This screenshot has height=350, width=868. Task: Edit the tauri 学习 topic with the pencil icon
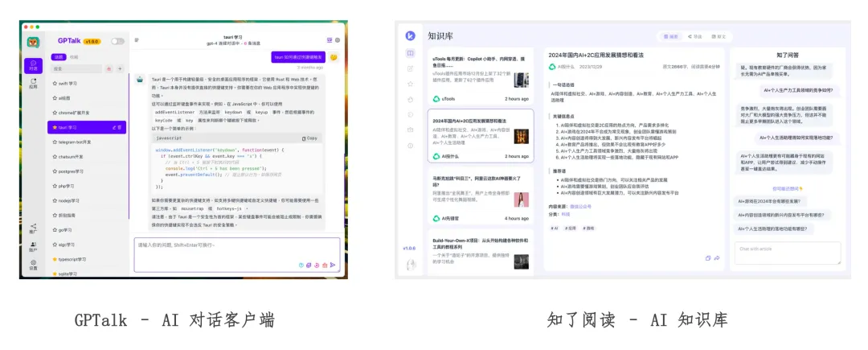tap(115, 127)
